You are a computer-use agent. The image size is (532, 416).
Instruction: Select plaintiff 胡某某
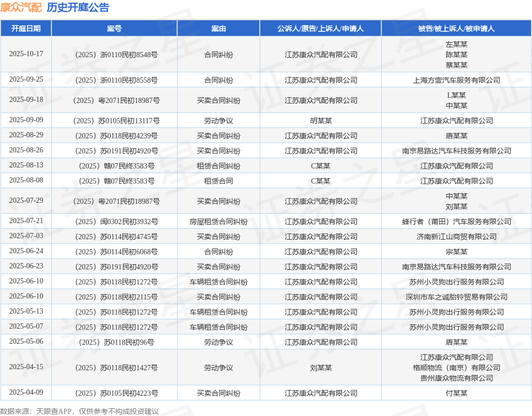pos(321,121)
